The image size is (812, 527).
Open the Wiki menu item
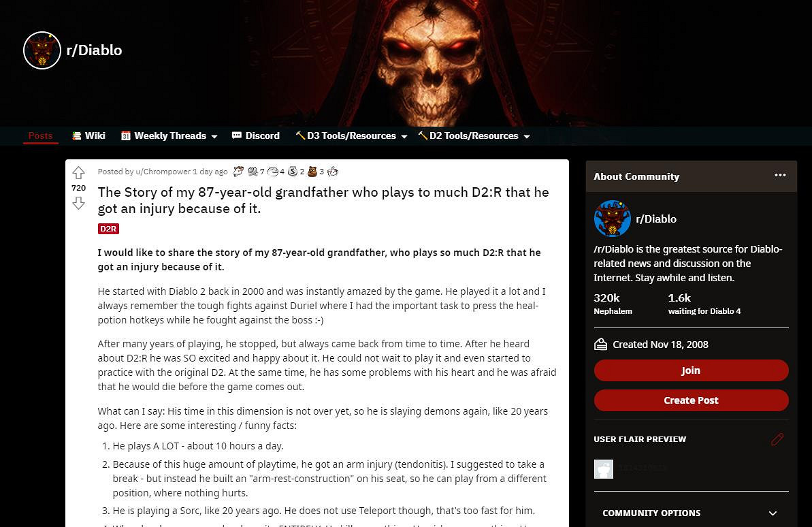[x=88, y=135]
